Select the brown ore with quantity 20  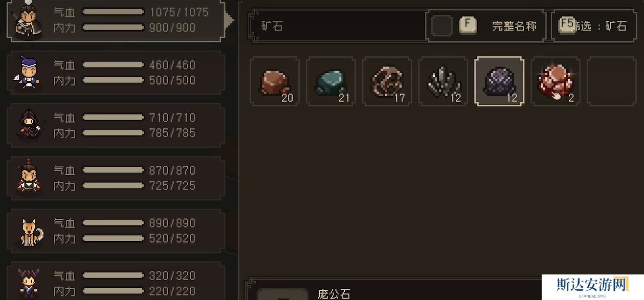coord(275,82)
